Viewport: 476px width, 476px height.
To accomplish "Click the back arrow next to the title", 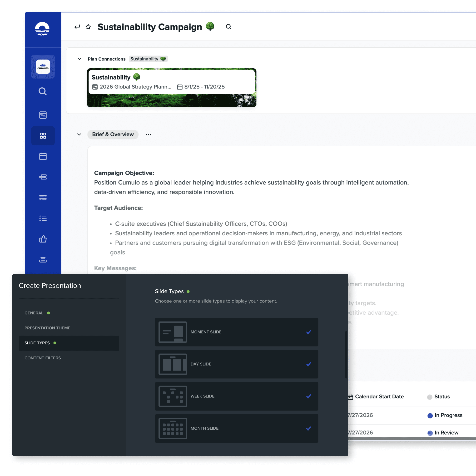I will tap(77, 27).
